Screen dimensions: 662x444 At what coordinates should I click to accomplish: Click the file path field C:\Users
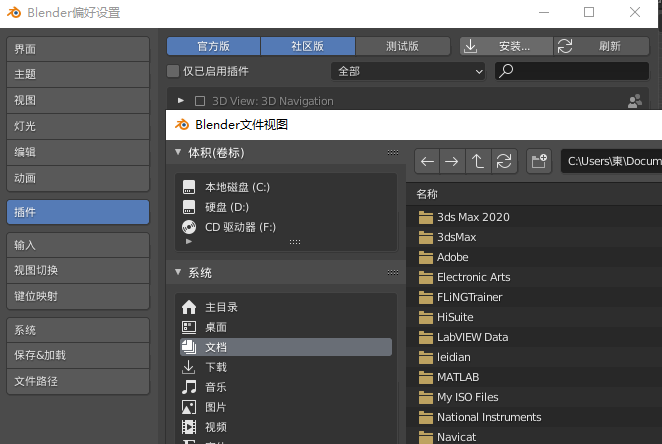click(x=611, y=161)
